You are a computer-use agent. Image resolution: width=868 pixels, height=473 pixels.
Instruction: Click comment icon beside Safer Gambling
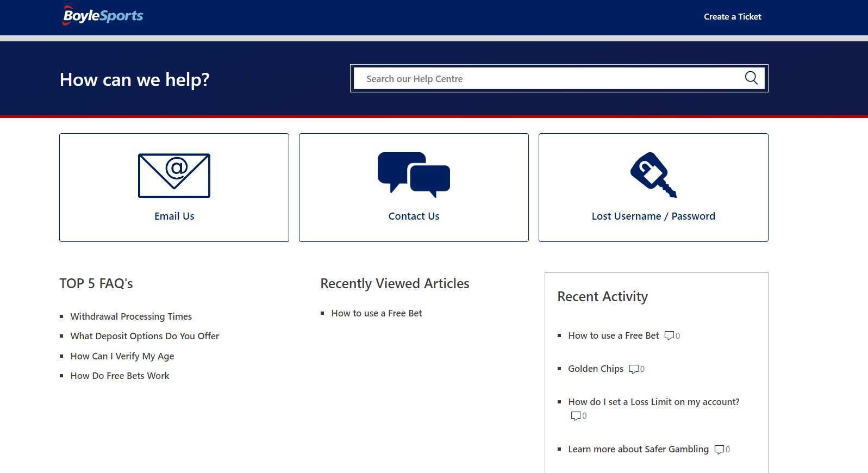(x=719, y=450)
